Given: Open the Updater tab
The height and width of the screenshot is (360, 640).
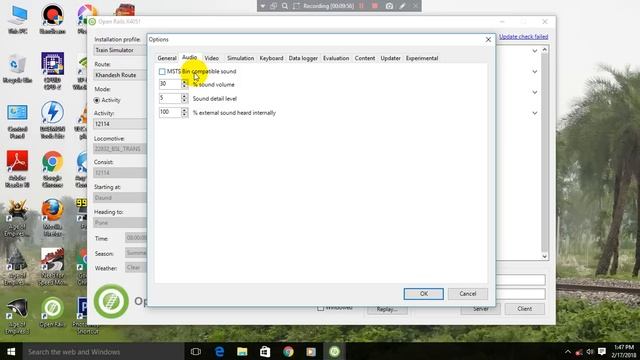Looking at the screenshot, I should (390, 58).
